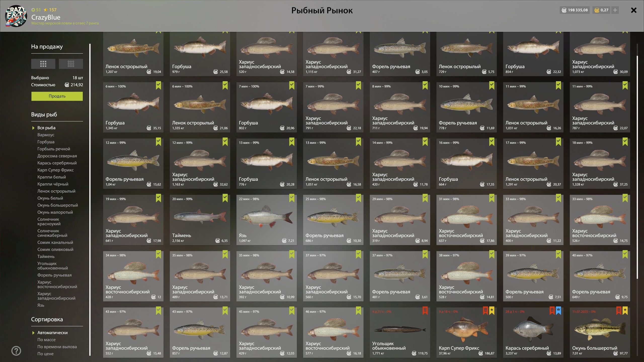The height and width of the screenshot is (362, 644).
Task: Open the help question mark icon
Action: [16, 351]
